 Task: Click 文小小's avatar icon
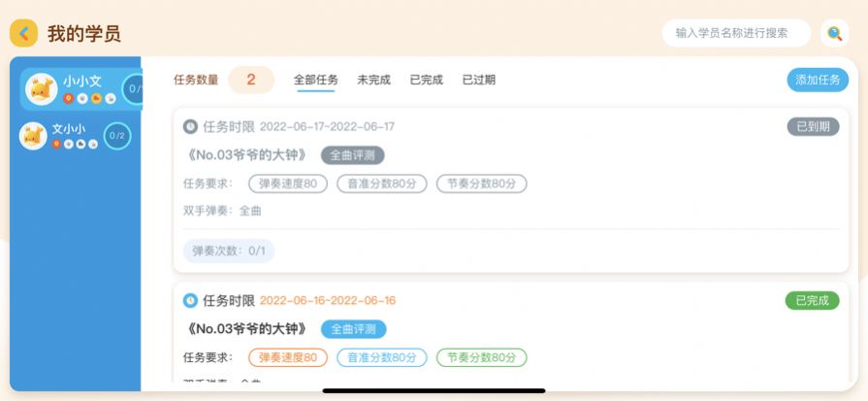(x=33, y=136)
